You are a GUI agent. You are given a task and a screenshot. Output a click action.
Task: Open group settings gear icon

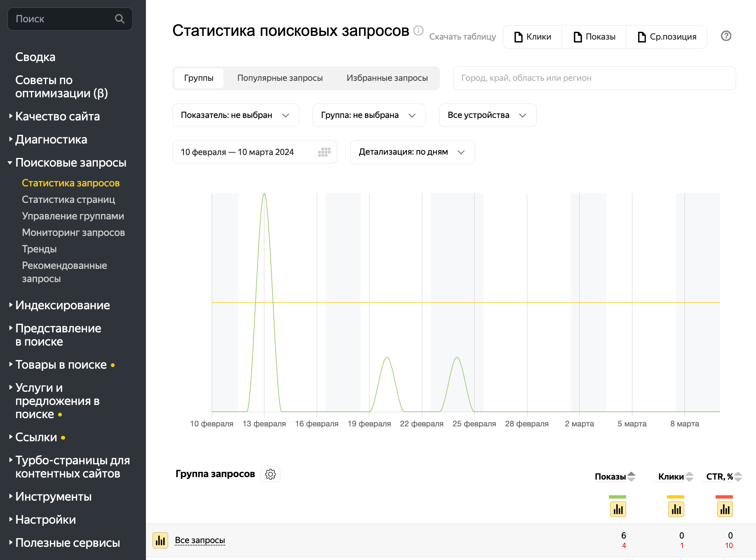coord(270,474)
